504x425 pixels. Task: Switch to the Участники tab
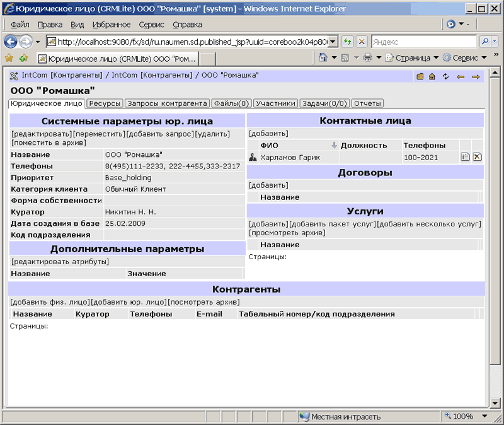click(x=276, y=103)
